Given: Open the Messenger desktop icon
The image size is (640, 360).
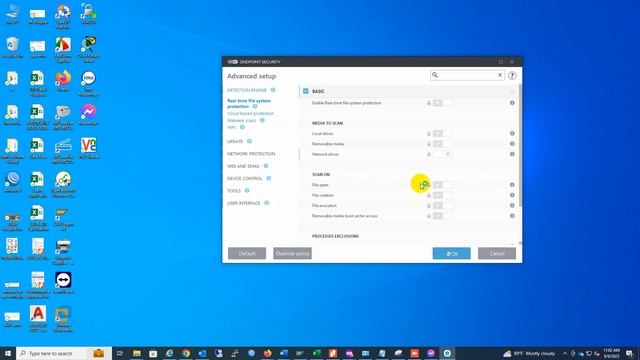Looking at the screenshot, I should [89, 115].
